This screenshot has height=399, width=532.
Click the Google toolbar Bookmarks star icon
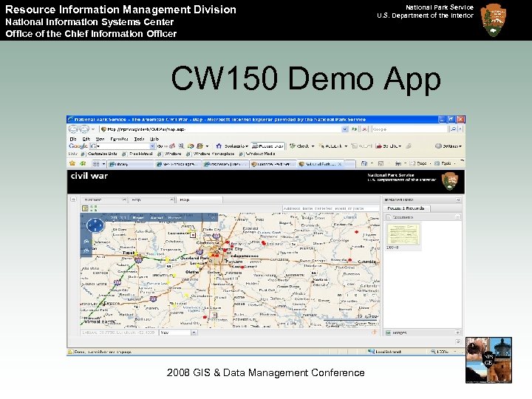pos(219,146)
